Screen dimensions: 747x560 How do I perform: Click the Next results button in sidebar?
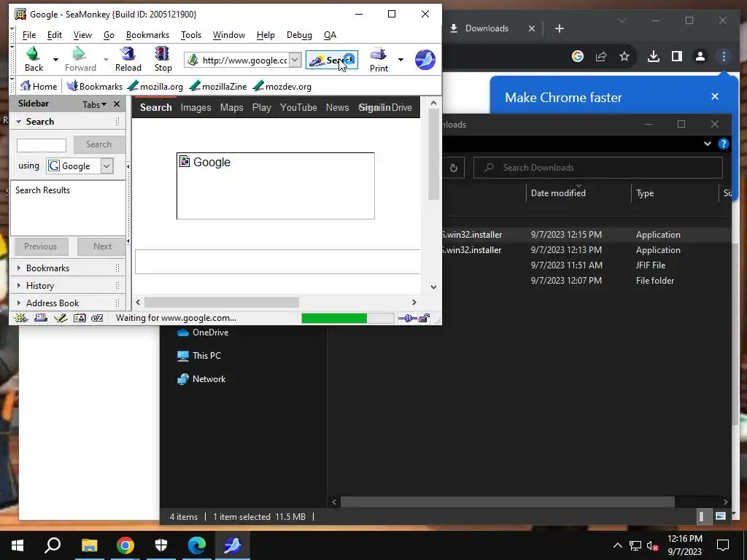(102, 246)
